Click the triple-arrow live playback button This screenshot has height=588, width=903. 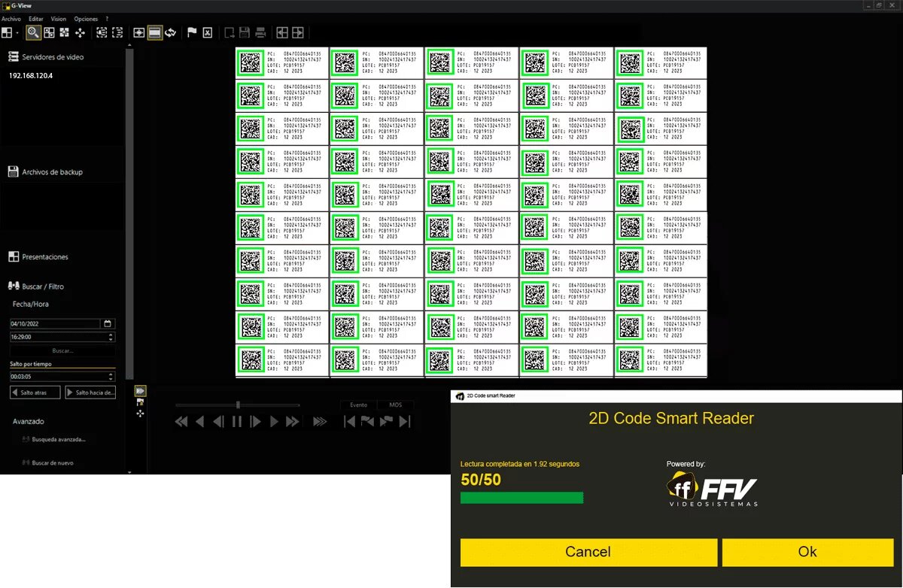320,423
